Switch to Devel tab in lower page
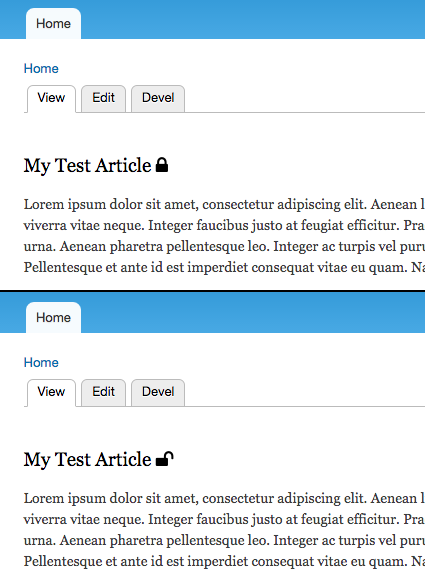The image size is (425, 581). pyautogui.click(x=158, y=392)
